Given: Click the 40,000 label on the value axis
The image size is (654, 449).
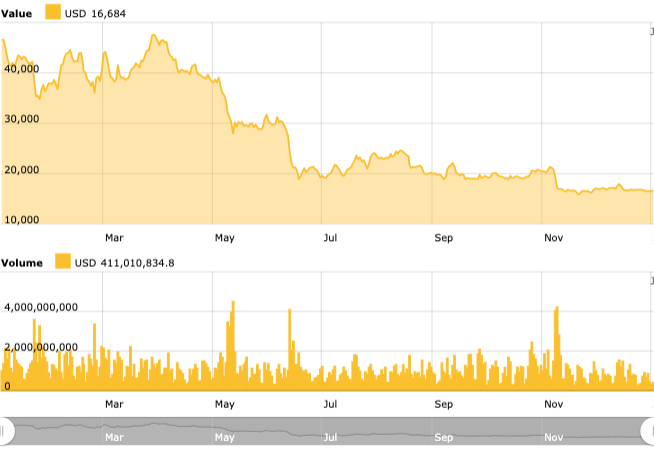Looking at the screenshot, I should point(21,69).
